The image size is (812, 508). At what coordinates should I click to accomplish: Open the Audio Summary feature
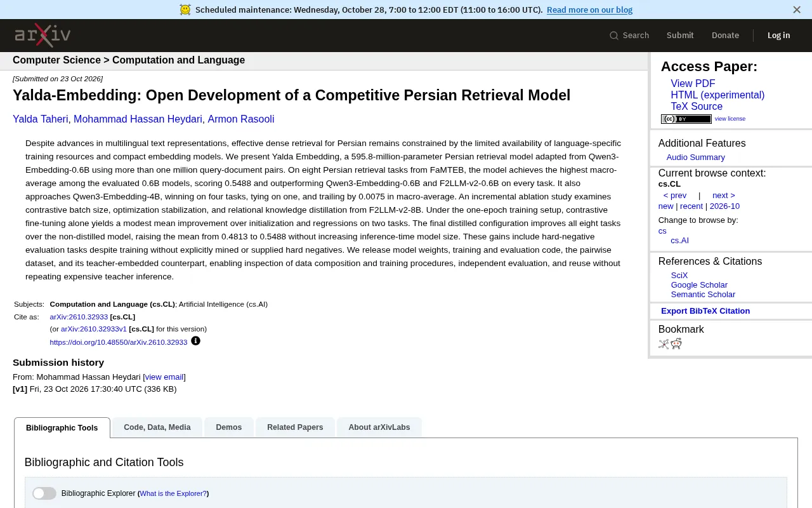coord(695,157)
